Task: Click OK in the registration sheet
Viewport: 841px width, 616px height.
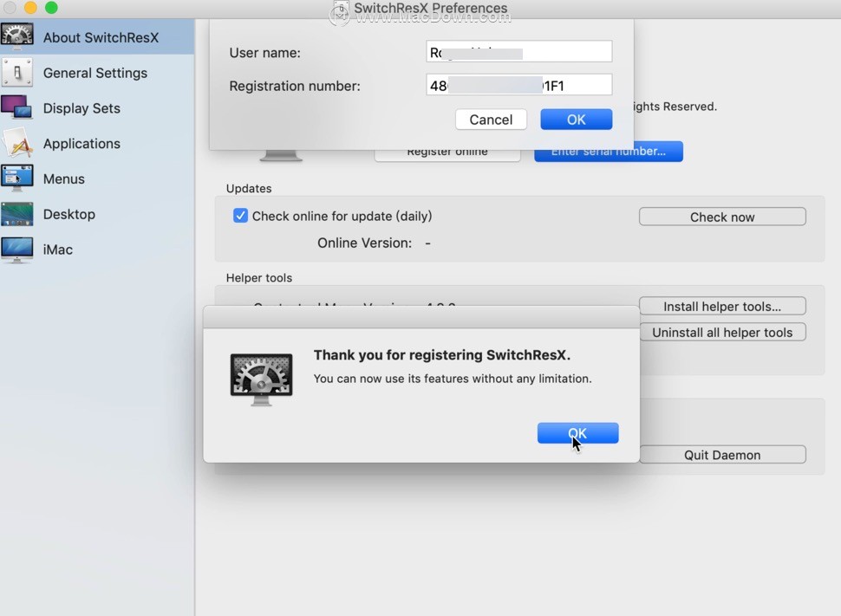Action: [576, 120]
